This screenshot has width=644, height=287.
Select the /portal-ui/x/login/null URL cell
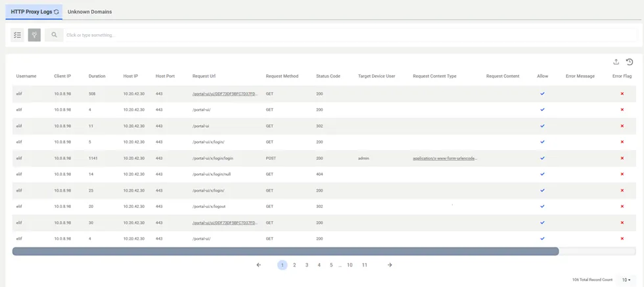tap(212, 174)
